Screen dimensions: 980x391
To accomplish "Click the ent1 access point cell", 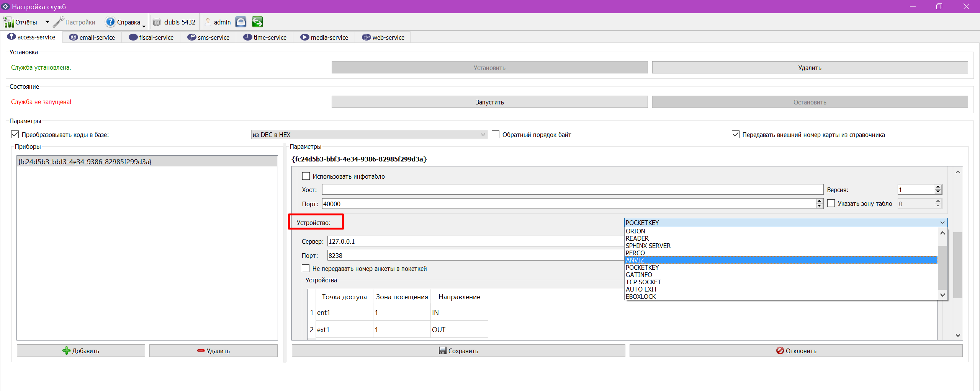I will point(344,313).
